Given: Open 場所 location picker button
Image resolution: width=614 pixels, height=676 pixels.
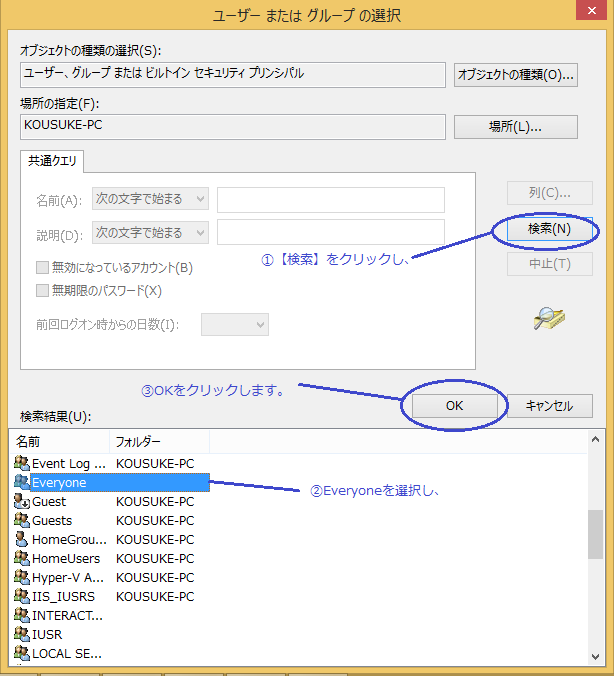Looking at the screenshot, I should tap(515, 127).
